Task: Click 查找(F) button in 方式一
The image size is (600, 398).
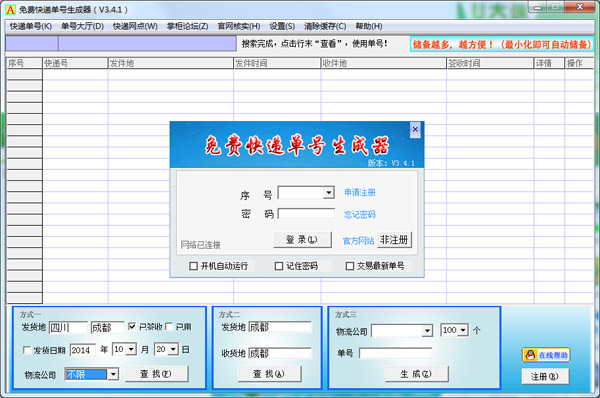Action: [157, 374]
